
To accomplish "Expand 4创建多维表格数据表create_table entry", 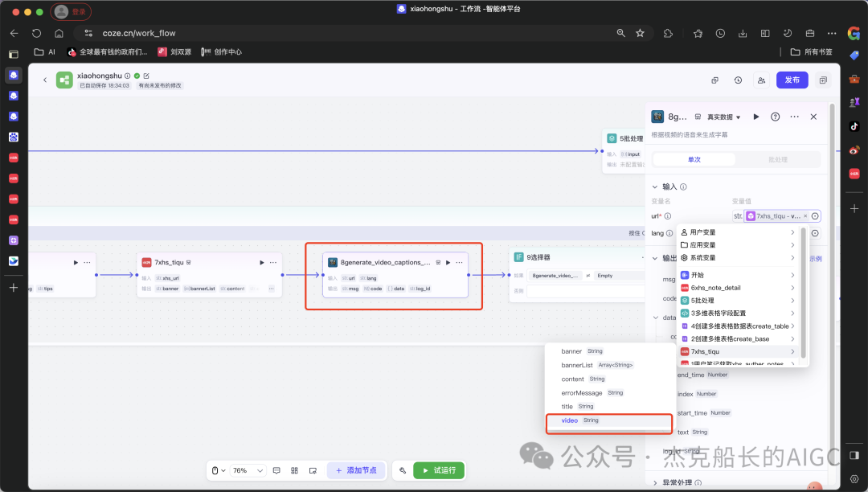I will pyautogui.click(x=737, y=326).
